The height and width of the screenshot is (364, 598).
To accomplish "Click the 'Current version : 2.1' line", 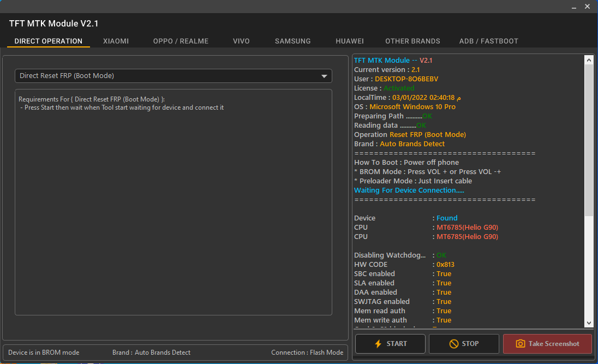I will (x=387, y=70).
